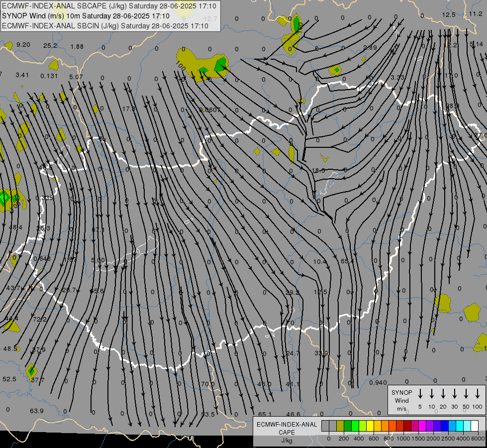The image size is (487, 448).
Task: Click the 29.2 value on the map
Action: click(x=292, y=293)
